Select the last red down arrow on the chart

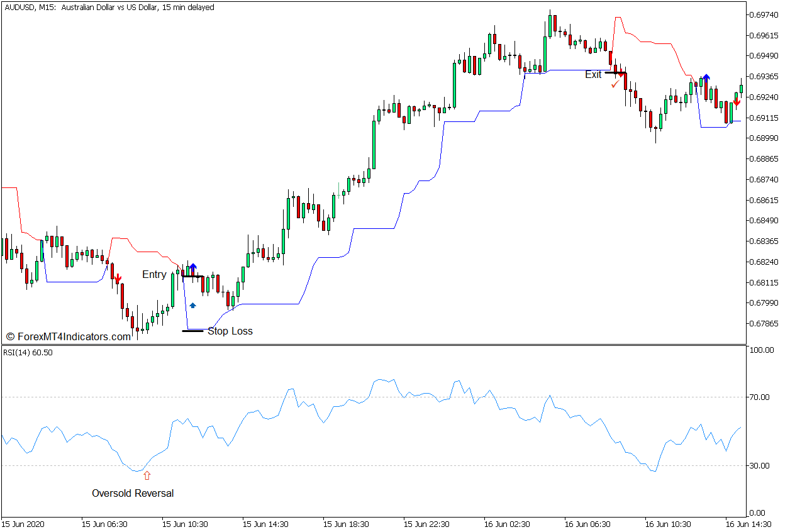tap(737, 101)
